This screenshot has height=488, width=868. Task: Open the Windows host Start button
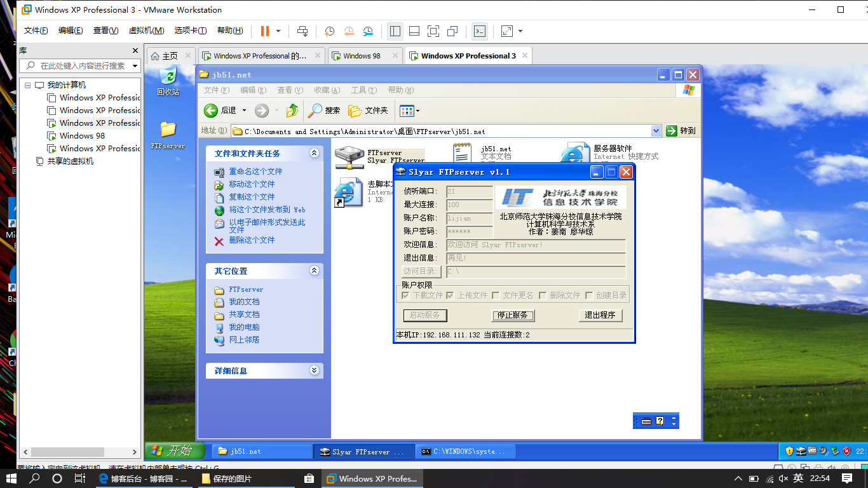click(12, 478)
